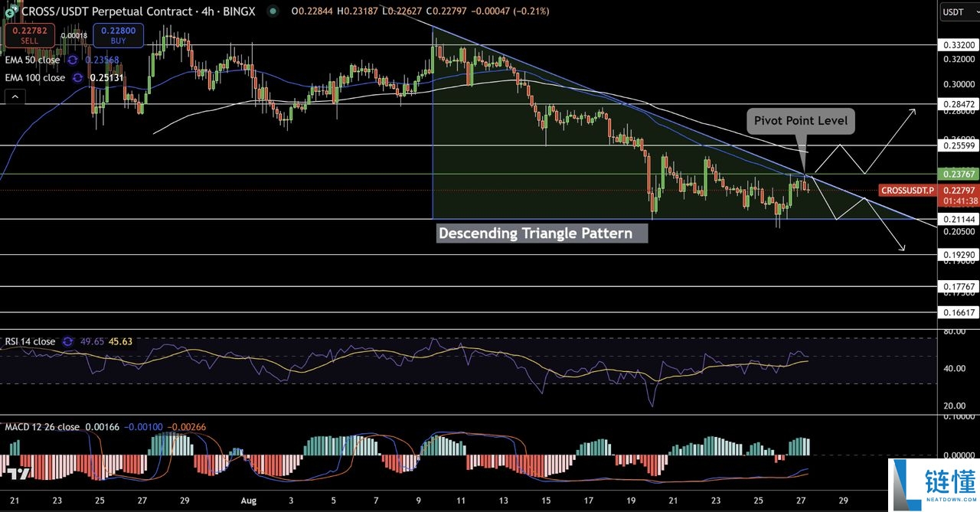Collapse the indicator legend with the chevron

(x=14, y=96)
